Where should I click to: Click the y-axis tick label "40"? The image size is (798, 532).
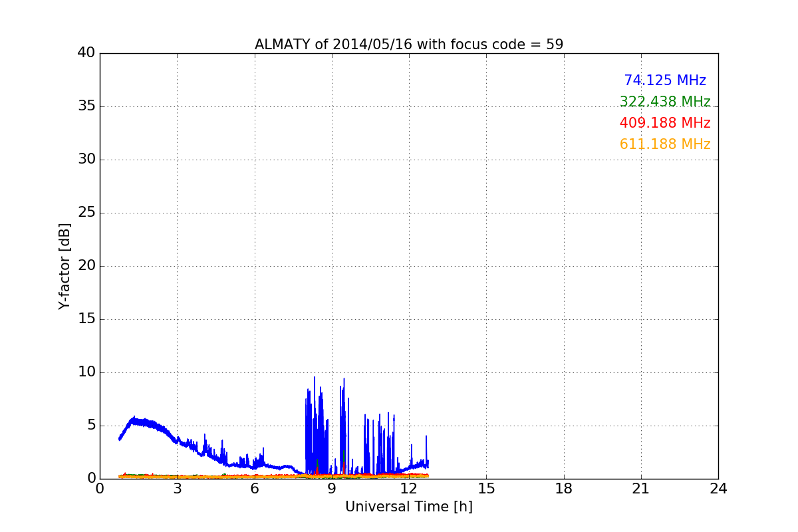[86, 53]
